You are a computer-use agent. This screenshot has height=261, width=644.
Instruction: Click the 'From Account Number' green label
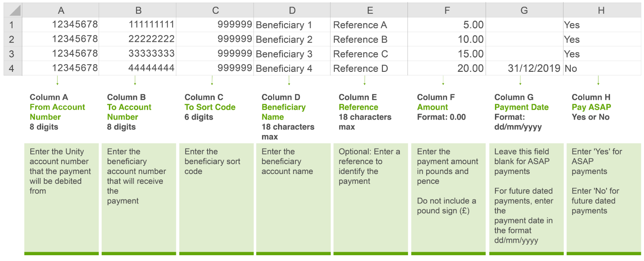[x=57, y=112]
